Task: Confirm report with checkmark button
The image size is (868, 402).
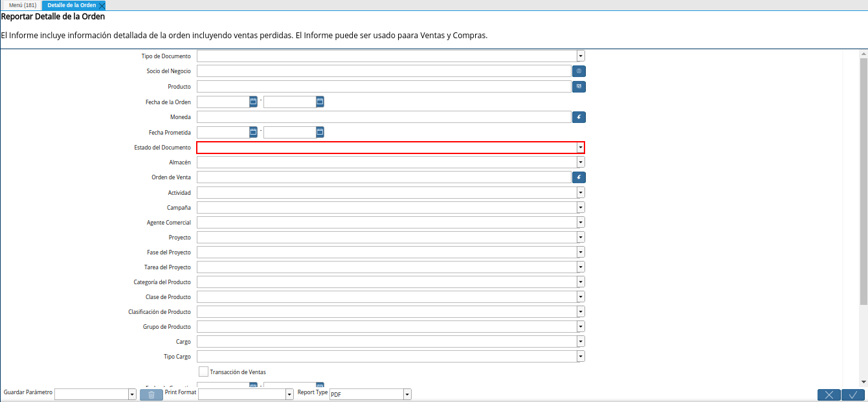Action: [x=853, y=395]
